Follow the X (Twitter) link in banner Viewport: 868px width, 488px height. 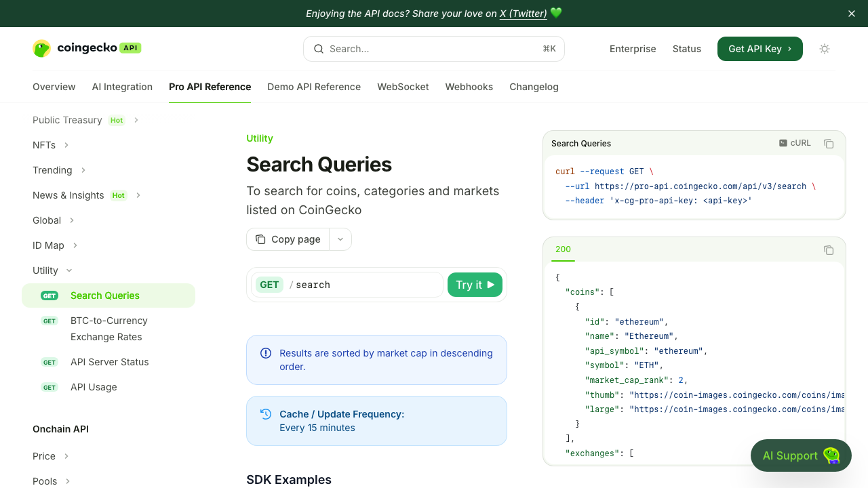tap(524, 14)
